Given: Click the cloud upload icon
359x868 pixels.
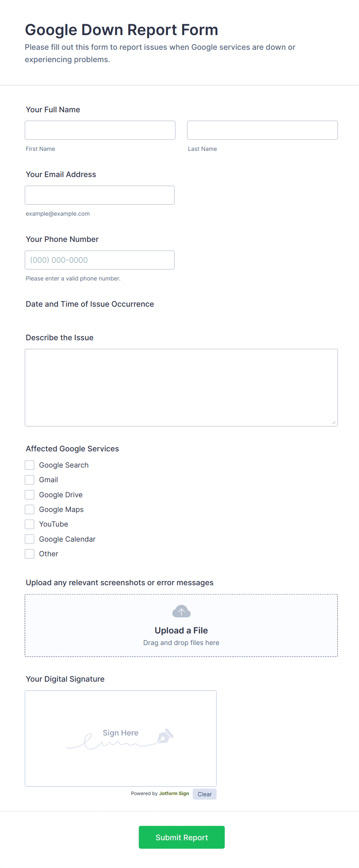Looking at the screenshot, I should pyautogui.click(x=181, y=611).
